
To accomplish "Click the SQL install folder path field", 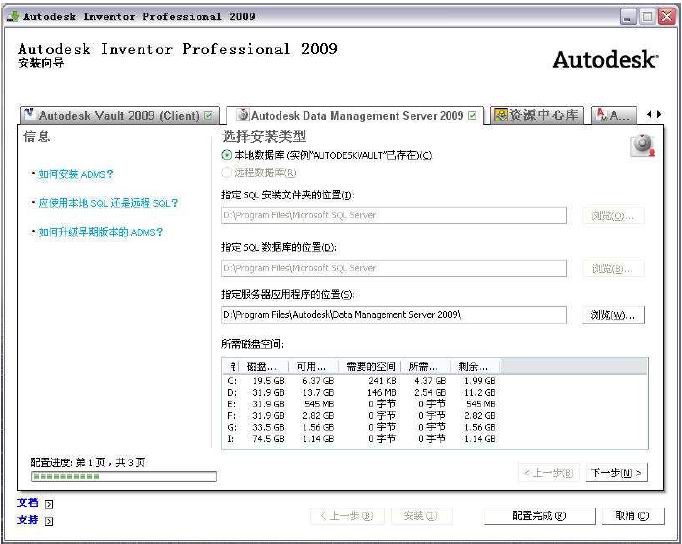I will (394, 215).
